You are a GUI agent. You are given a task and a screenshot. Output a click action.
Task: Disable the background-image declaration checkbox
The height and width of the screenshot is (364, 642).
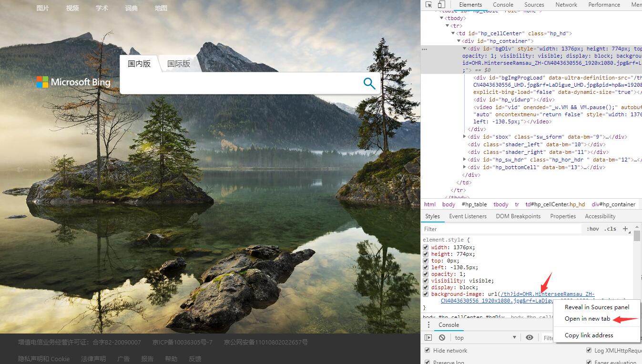click(x=426, y=294)
